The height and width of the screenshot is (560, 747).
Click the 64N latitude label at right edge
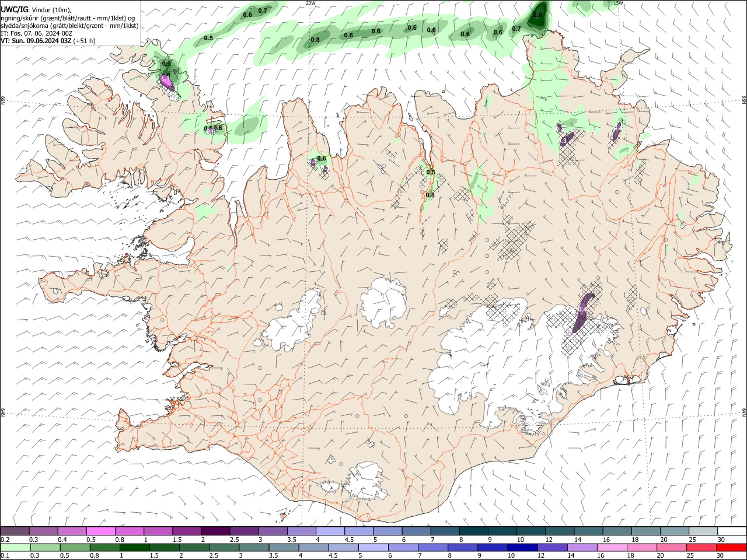744,412
